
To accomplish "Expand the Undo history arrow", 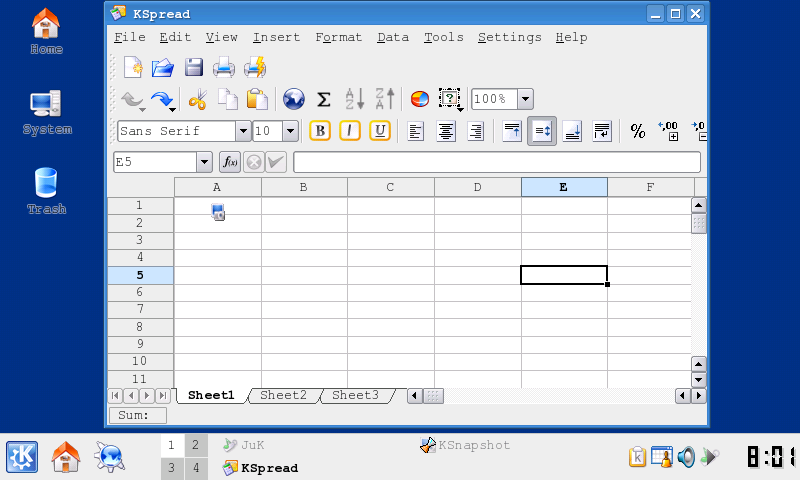I will tap(142, 109).
